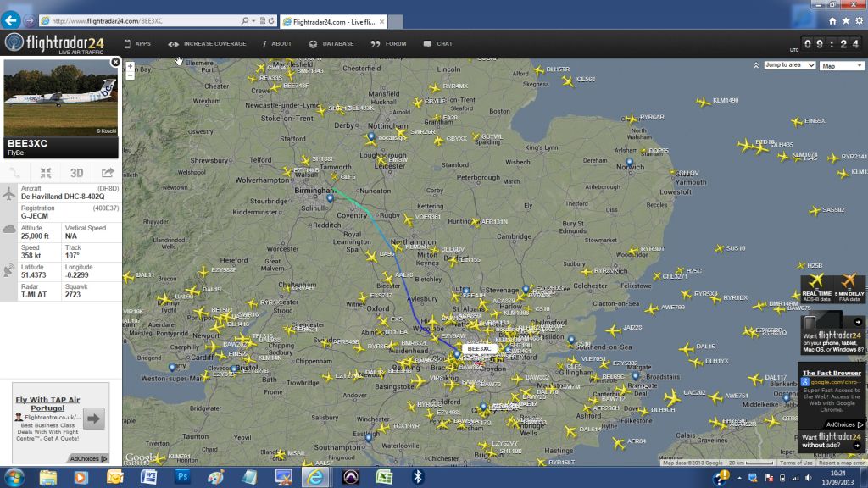Open the Terms of Use link

pyautogui.click(x=795, y=463)
